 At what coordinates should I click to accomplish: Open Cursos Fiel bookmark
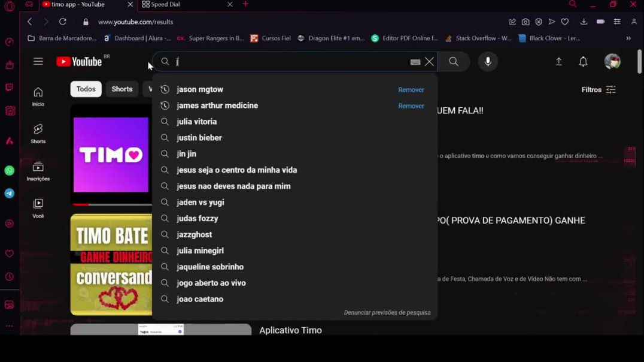271,38
